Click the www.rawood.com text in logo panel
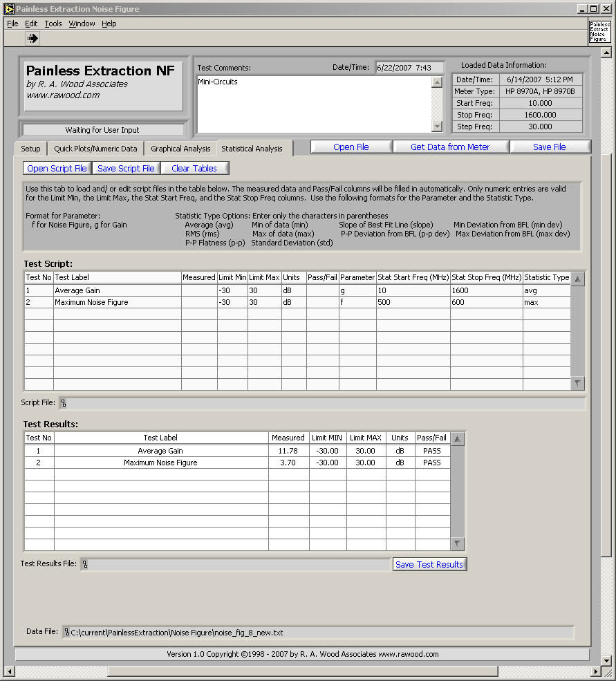The image size is (616, 681). 63,95
